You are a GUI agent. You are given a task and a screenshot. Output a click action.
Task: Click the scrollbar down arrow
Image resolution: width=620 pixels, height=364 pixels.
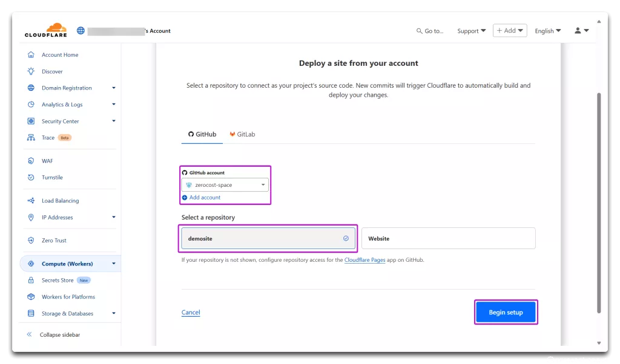599,343
